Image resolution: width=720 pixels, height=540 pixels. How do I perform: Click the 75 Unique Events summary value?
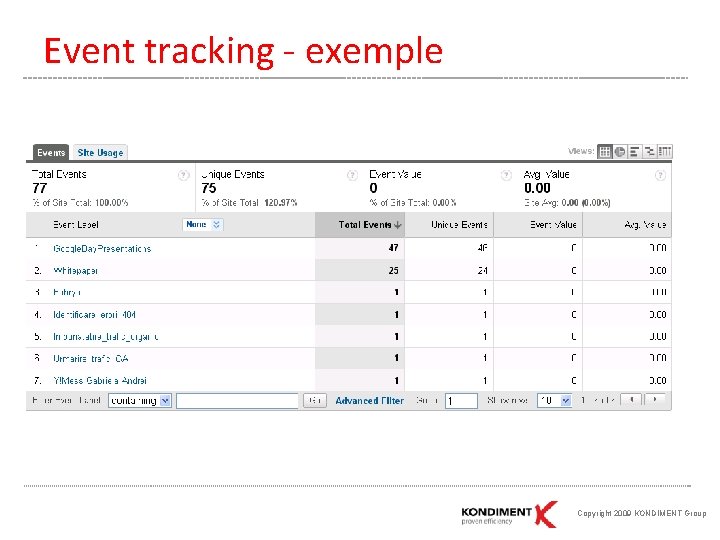(x=208, y=188)
